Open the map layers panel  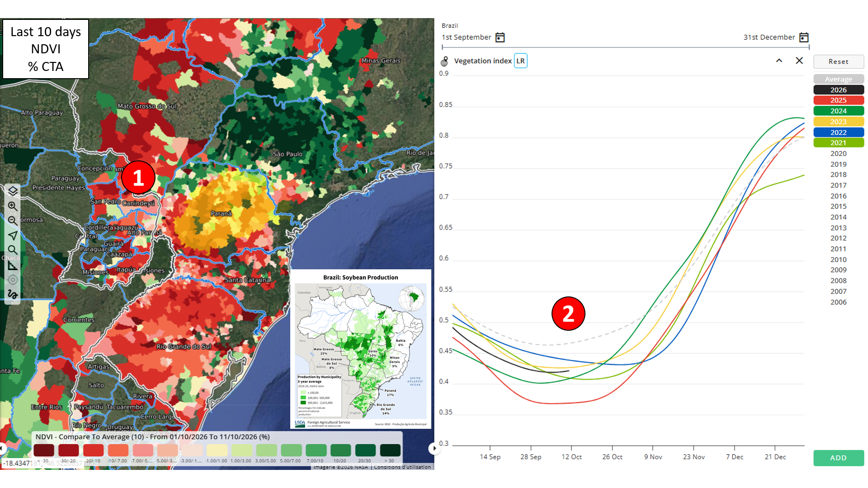coord(13,191)
